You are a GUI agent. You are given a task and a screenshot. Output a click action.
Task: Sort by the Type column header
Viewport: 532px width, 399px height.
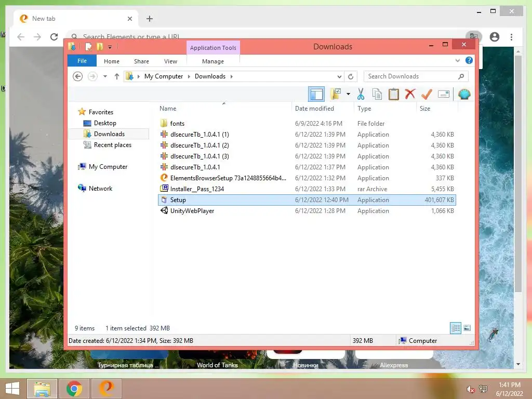point(385,108)
